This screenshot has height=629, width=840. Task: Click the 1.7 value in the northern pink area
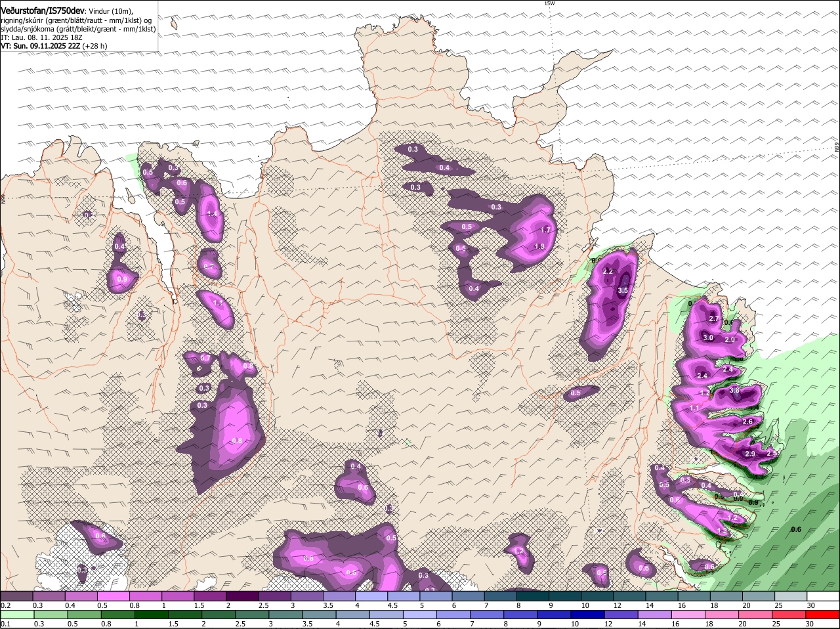tap(545, 230)
